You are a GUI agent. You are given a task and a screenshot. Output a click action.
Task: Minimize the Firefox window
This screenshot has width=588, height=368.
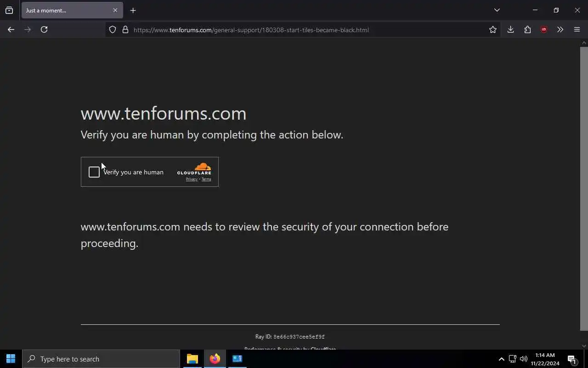[535, 10]
